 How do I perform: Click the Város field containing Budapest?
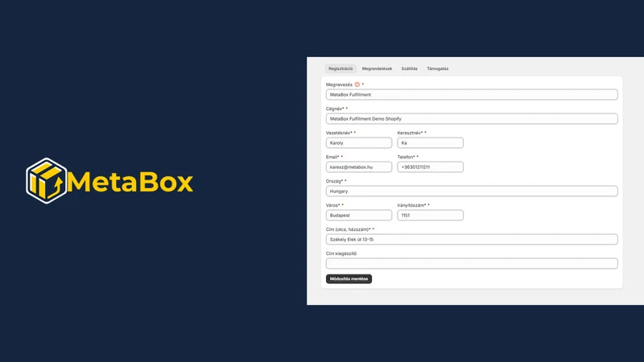[x=358, y=215]
